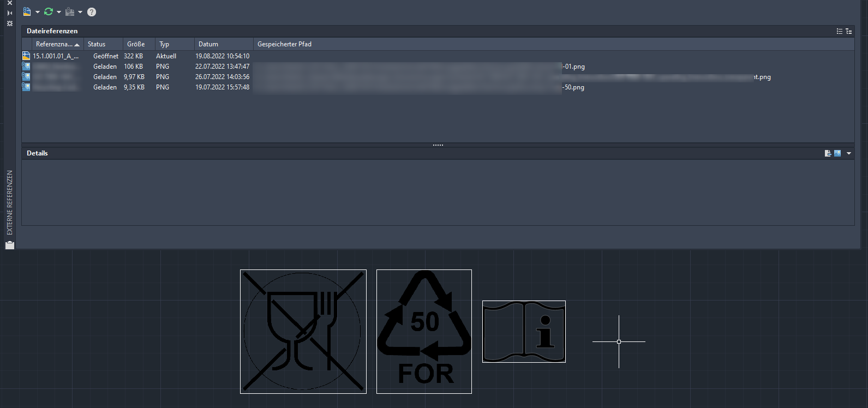Click the Geöffnet status cell
Screen dimensions: 868x408
106,56
